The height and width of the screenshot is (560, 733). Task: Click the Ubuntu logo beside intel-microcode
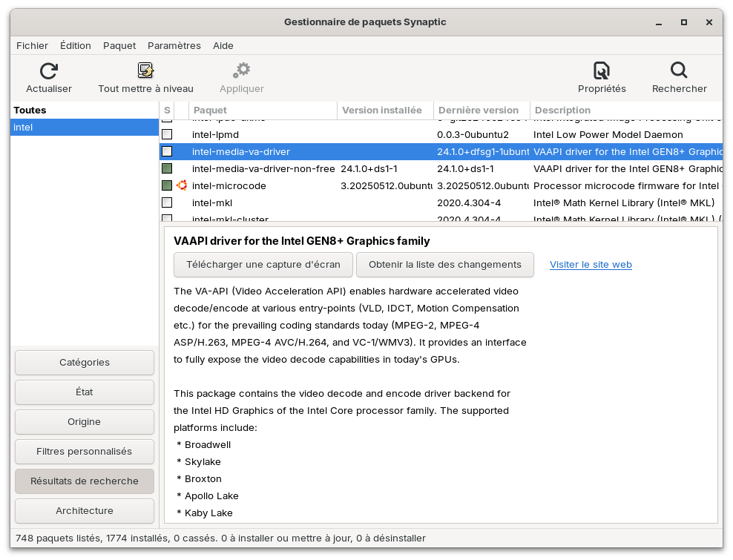pos(182,185)
